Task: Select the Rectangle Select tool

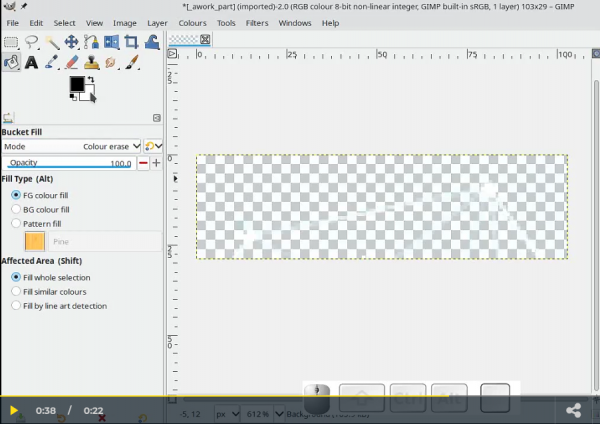Action: 11,42
